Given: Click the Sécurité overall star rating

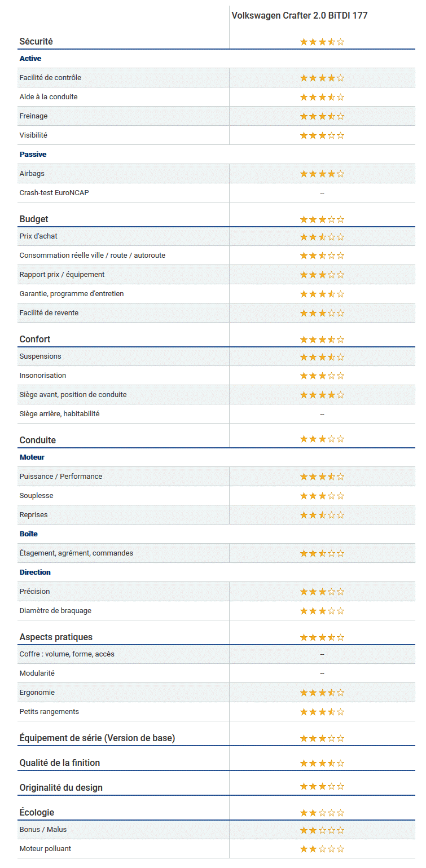Looking at the screenshot, I should click(x=322, y=42).
